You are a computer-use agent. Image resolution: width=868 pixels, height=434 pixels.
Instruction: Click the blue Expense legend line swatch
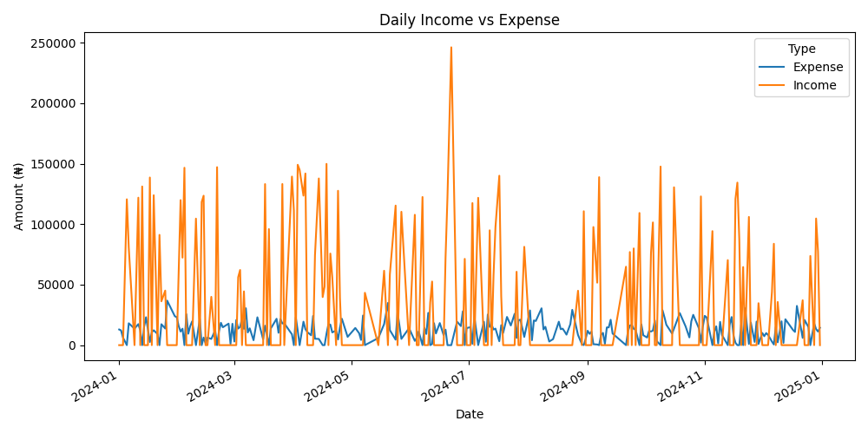[773, 67]
